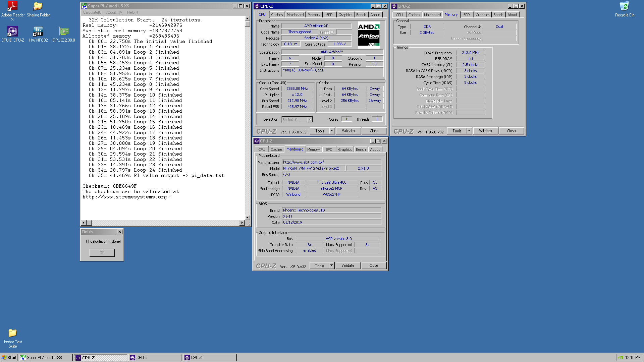
Task: Switch to Super PI taskbar button
Action: 46,358
